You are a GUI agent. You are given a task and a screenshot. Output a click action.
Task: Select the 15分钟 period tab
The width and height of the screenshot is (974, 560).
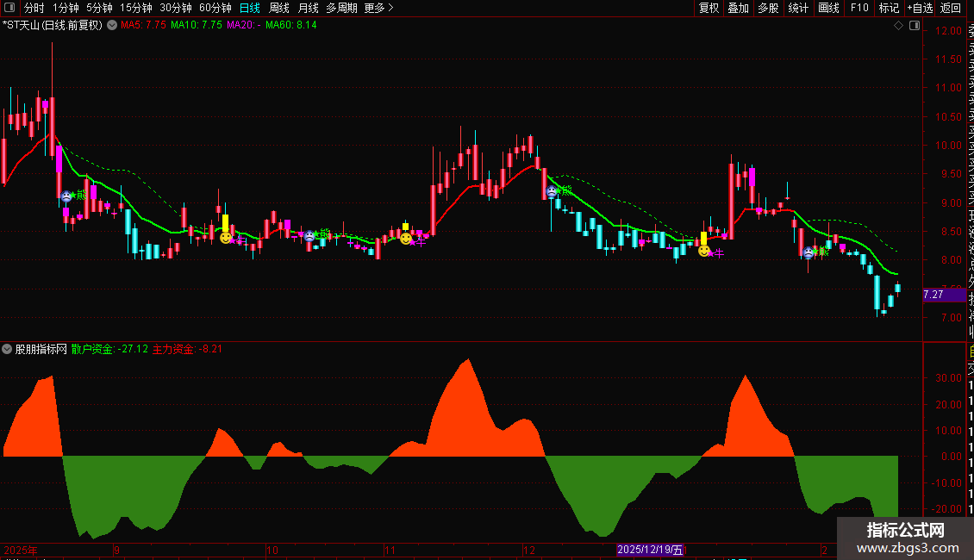(x=136, y=8)
